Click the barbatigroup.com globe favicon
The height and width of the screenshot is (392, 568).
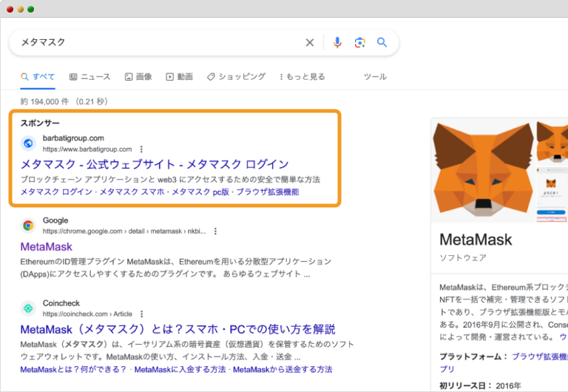tap(28, 143)
